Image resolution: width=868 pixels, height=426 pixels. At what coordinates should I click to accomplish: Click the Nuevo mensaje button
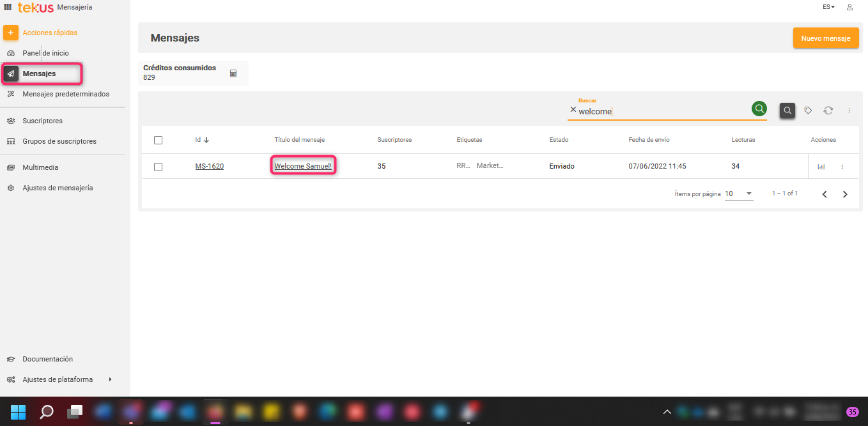pos(825,38)
